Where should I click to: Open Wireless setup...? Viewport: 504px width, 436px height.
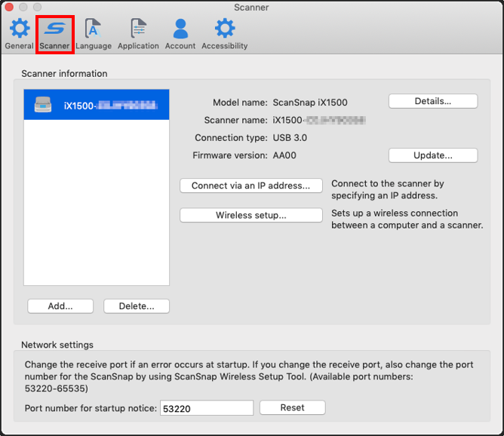tap(251, 215)
